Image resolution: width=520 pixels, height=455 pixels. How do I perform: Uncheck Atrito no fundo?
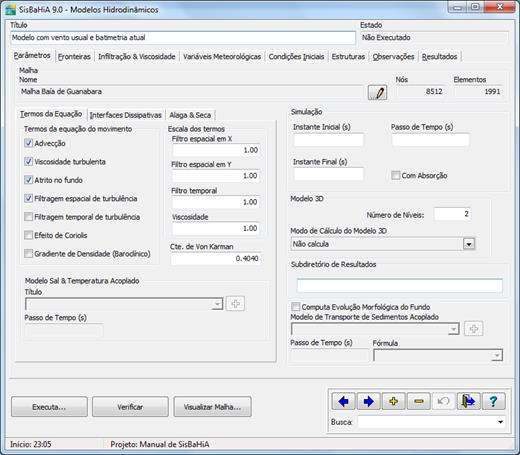tap(29, 180)
